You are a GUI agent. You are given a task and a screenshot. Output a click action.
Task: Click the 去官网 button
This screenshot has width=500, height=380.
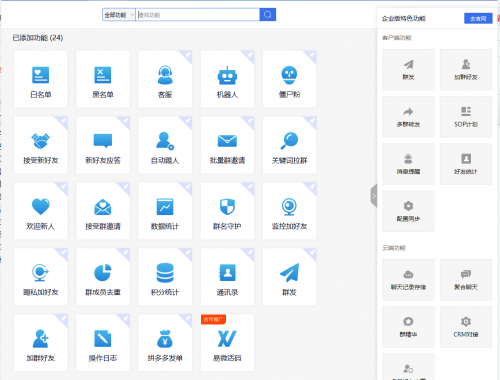coord(478,19)
